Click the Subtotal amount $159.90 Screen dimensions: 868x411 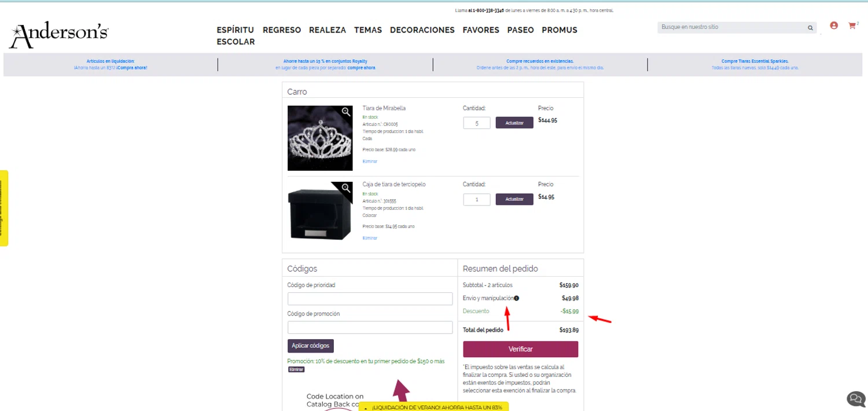pos(569,285)
